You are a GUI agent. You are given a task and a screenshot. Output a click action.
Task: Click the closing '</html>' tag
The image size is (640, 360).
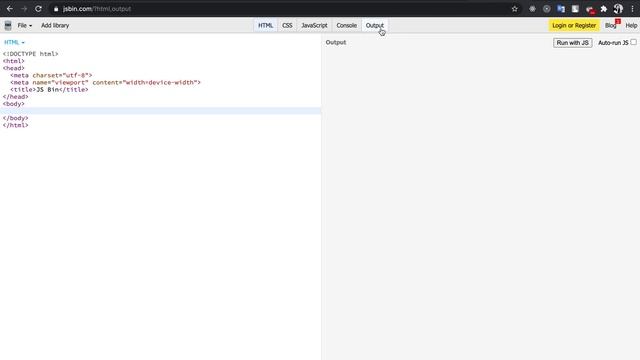pos(16,125)
